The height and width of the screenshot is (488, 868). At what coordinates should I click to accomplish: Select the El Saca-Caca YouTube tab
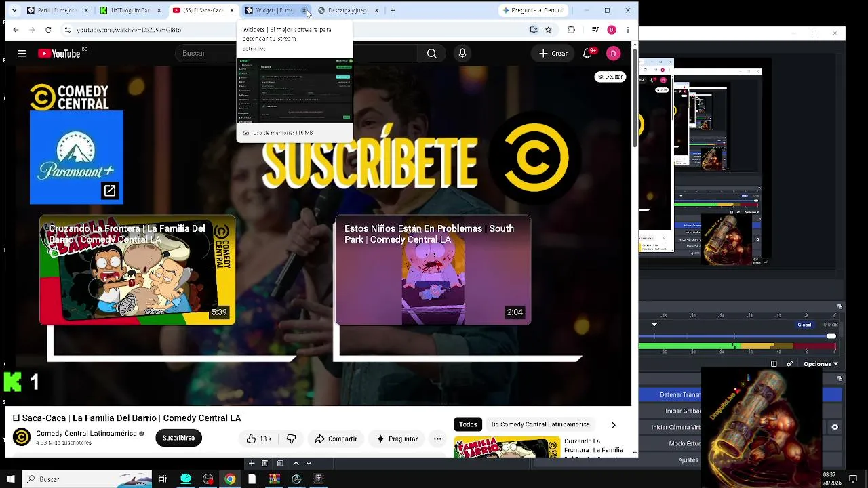[x=203, y=10]
